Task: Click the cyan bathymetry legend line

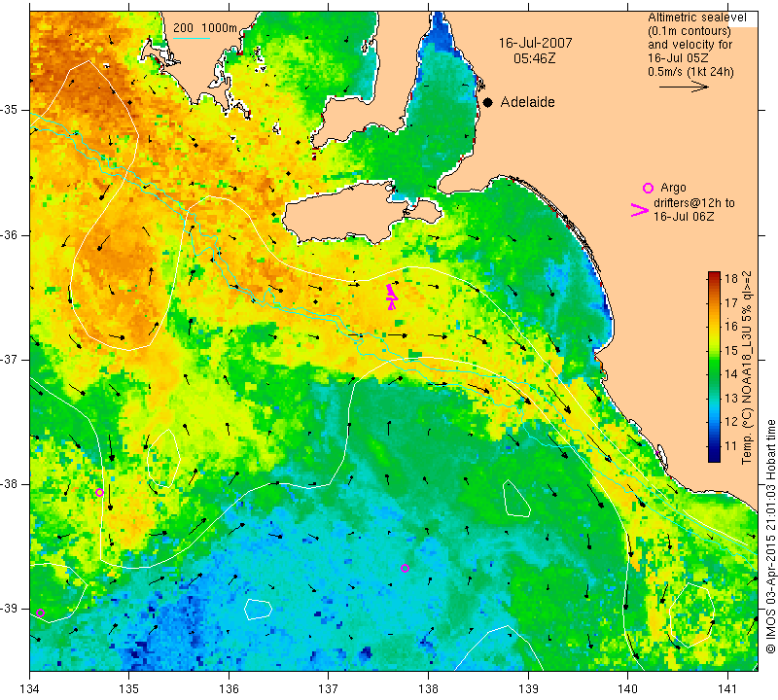Action: pos(192,38)
